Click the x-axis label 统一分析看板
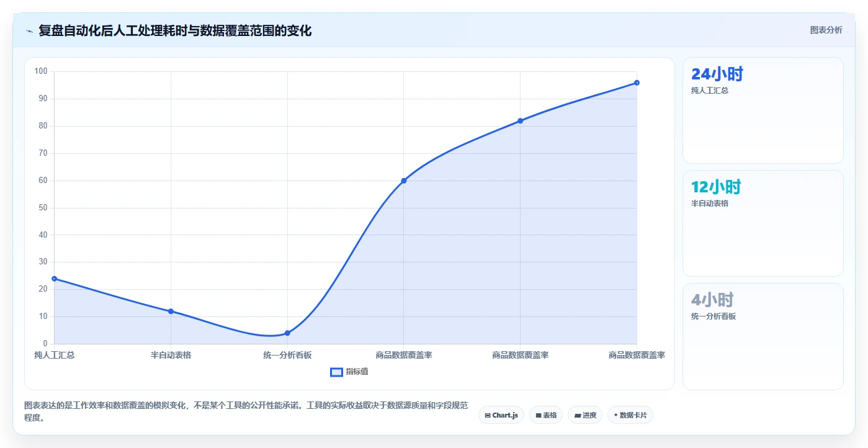The image size is (868, 448). [x=287, y=355]
